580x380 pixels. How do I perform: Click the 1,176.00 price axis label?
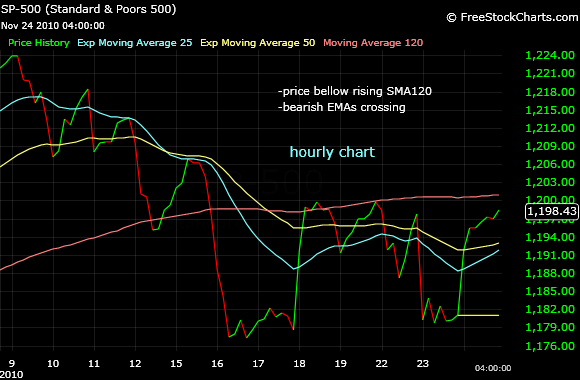(550, 346)
